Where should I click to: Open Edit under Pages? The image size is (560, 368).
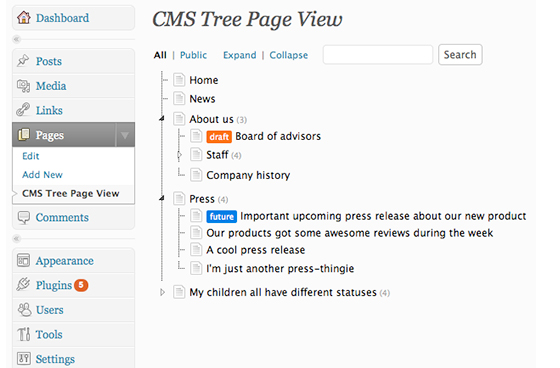tap(31, 156)
